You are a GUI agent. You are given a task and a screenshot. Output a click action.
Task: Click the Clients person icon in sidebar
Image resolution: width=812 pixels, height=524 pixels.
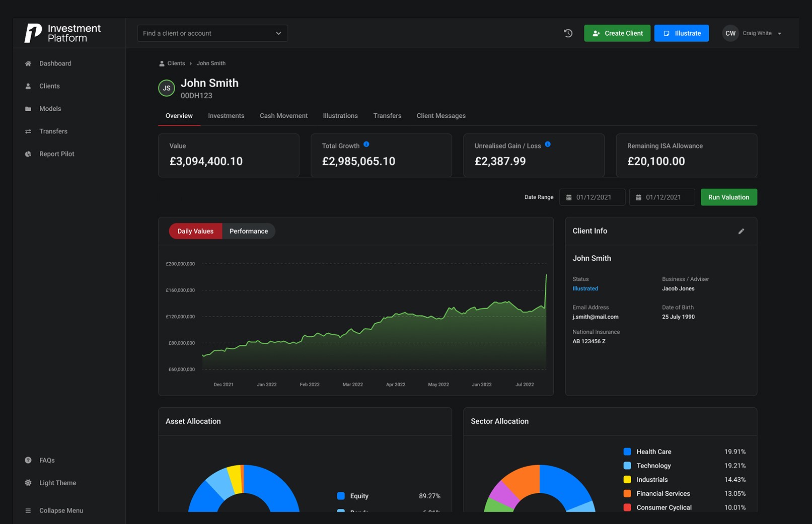point(28,86)
